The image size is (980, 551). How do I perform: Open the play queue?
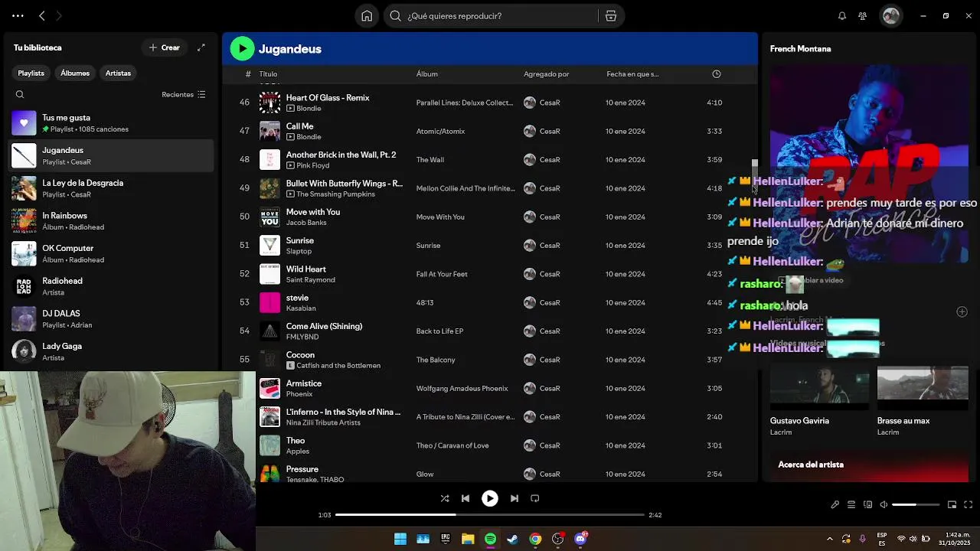click(851, 504)
